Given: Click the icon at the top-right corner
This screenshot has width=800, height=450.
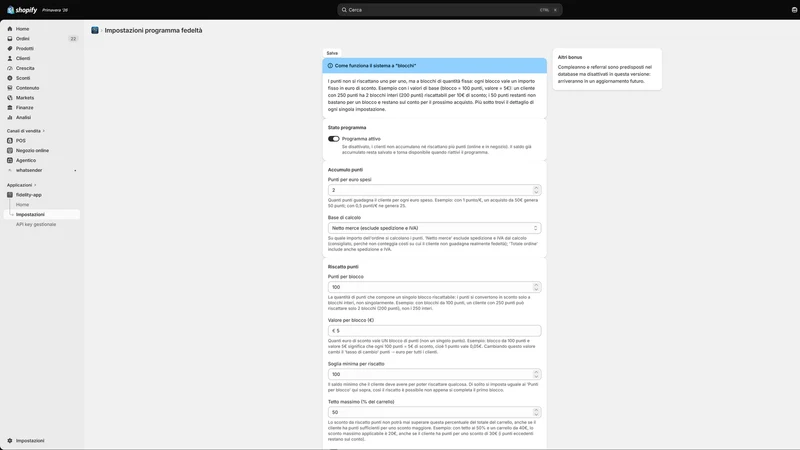Looking at the screenshot, I should [x=794, y=10].
